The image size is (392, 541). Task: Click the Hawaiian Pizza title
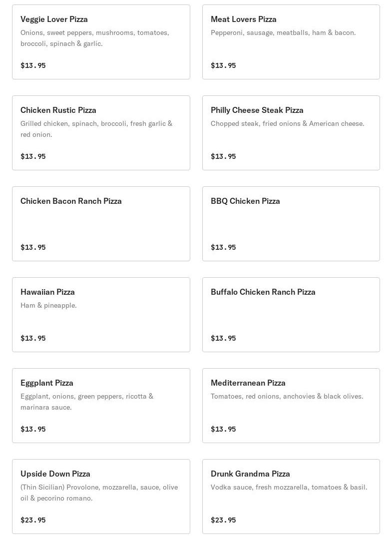click(47, 292)
